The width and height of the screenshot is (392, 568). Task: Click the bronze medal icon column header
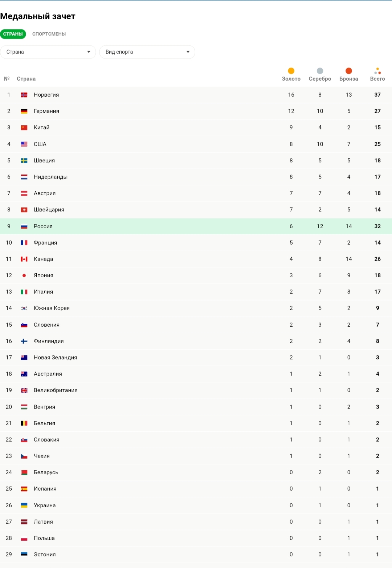point(349,71)
